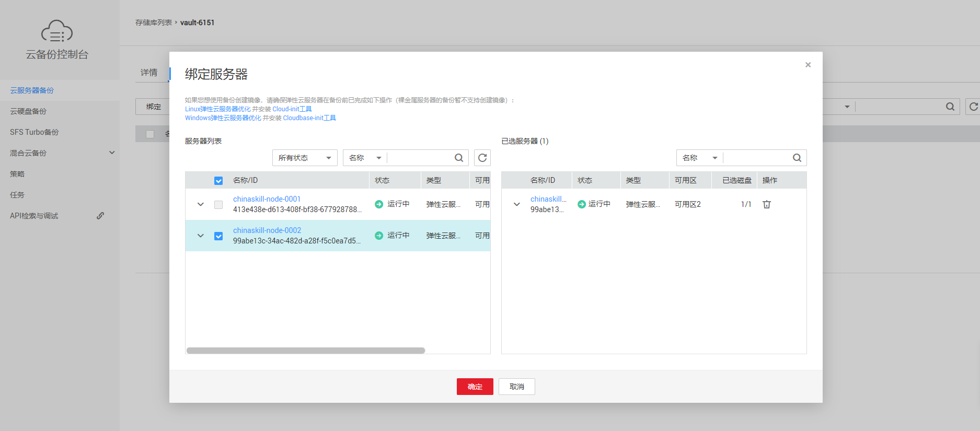Click the search icon in the background vault page

950,107
